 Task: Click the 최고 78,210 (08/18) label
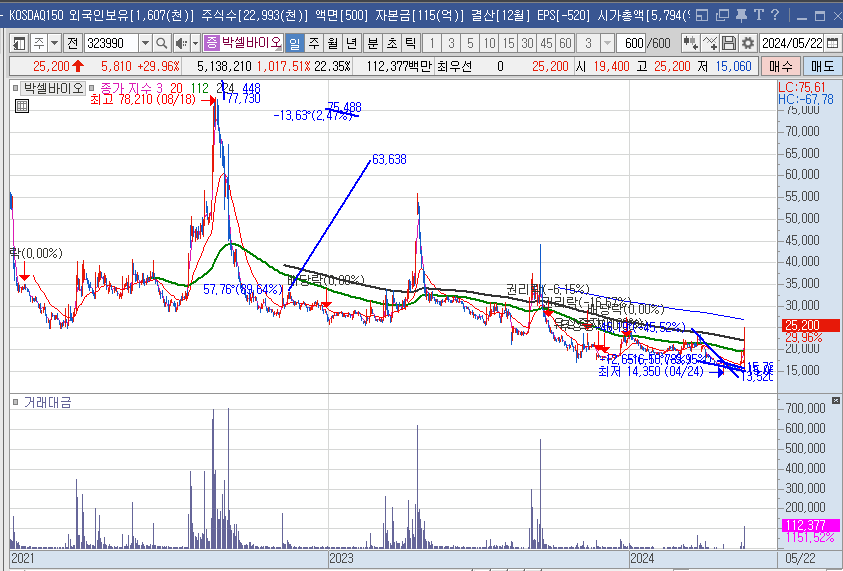pos(143,99)
